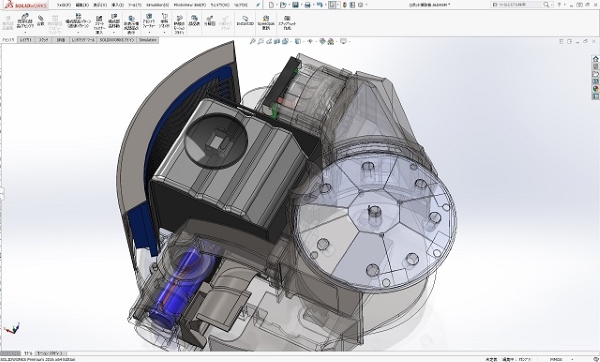Screen dimensions: 600x362
Task: Click the Print icon in quick access toolbar
Action: coord(307,5)
